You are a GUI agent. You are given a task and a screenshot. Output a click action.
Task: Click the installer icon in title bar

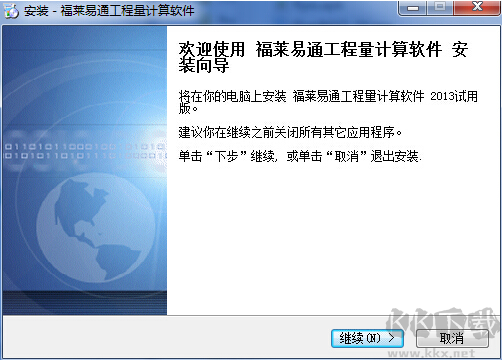coord(11,11)
